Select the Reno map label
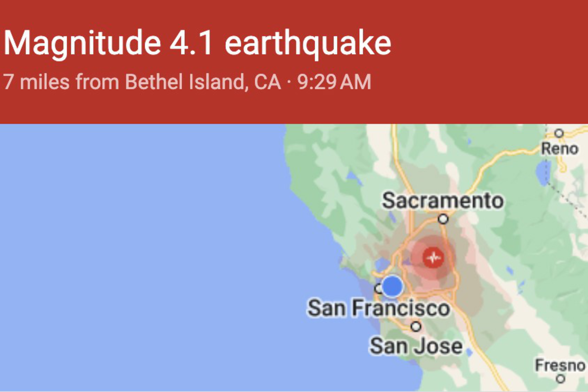 [x=560, y=149]
